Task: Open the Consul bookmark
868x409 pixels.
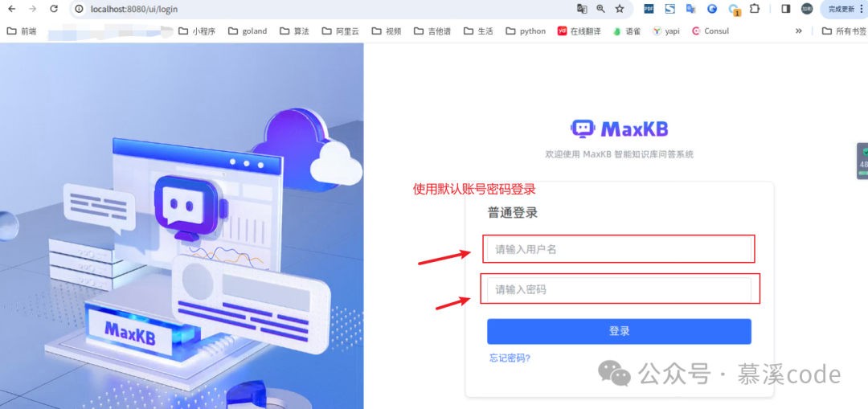Action: [x=710, y=31]
